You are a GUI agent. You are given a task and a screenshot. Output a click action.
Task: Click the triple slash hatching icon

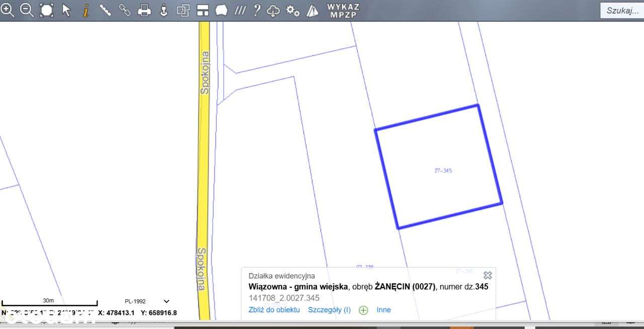coord(240,10)
